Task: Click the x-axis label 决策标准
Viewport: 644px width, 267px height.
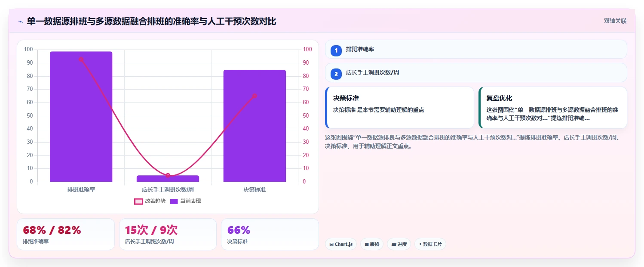Action: (x=255, y=189)
